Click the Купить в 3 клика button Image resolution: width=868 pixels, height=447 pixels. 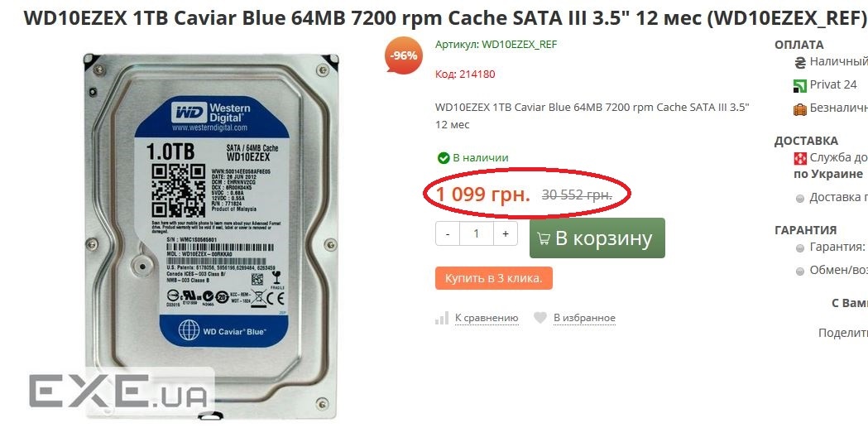(x=494, y=278)
